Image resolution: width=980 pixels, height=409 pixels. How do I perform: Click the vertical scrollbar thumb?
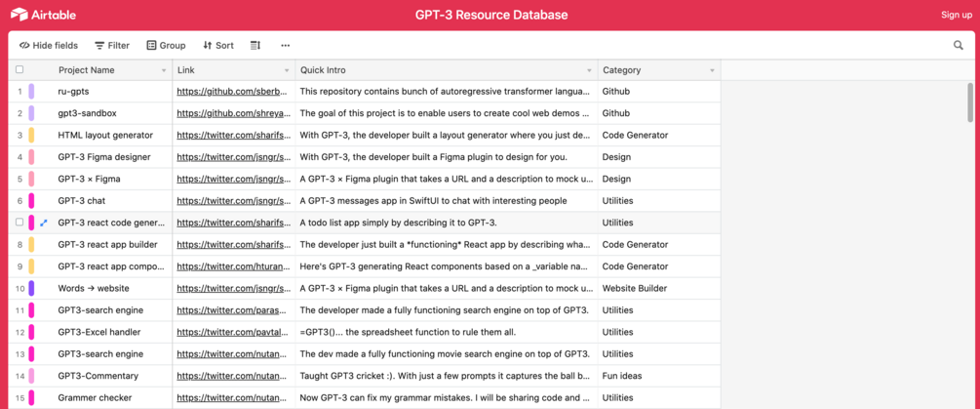(x=970, y=102)
